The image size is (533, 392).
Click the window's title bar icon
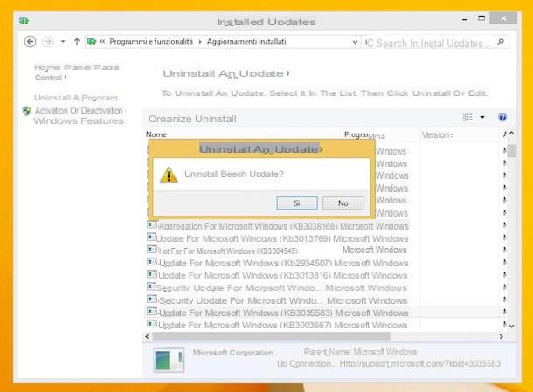pyautogui.click(x=24, y=22)
